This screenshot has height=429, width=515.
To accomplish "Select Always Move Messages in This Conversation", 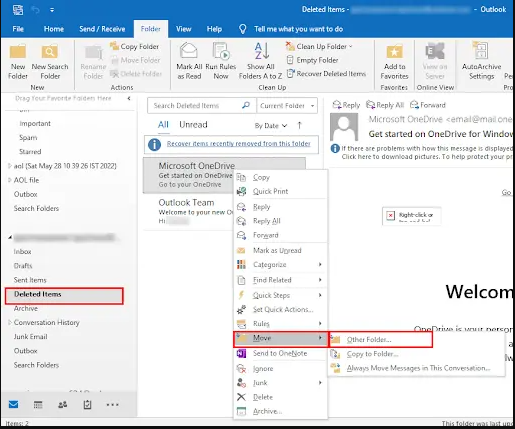I will (417, 368).
